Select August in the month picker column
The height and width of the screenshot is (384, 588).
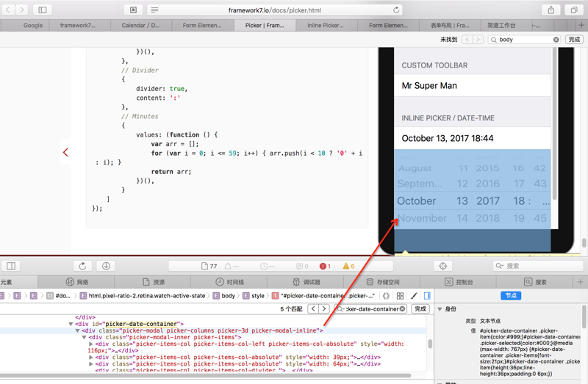(415, 168)
